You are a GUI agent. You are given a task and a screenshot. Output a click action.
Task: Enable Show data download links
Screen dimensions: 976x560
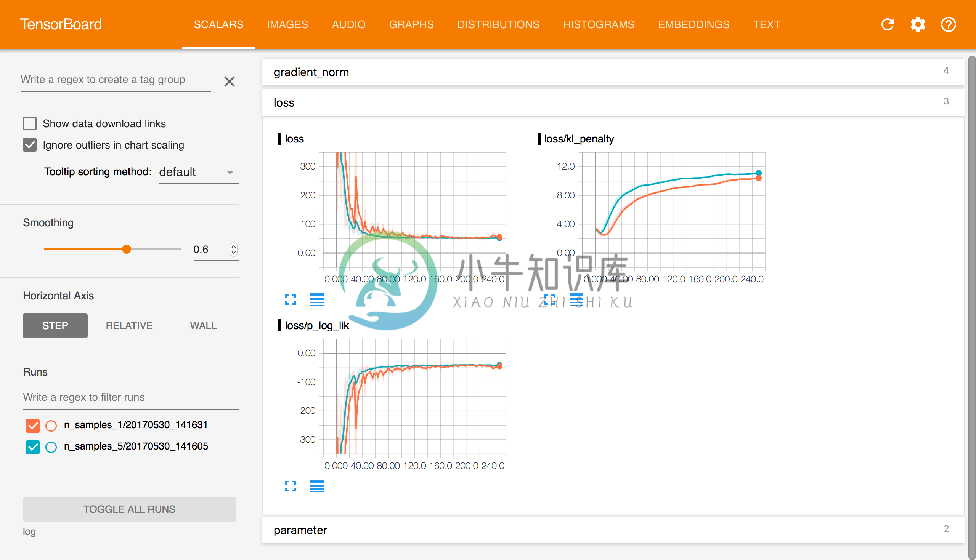30,123
